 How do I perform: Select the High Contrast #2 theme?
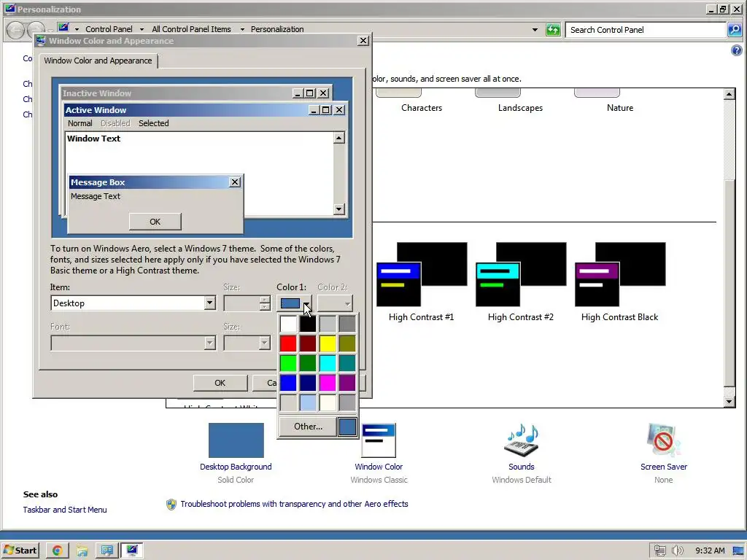(521, 282)
